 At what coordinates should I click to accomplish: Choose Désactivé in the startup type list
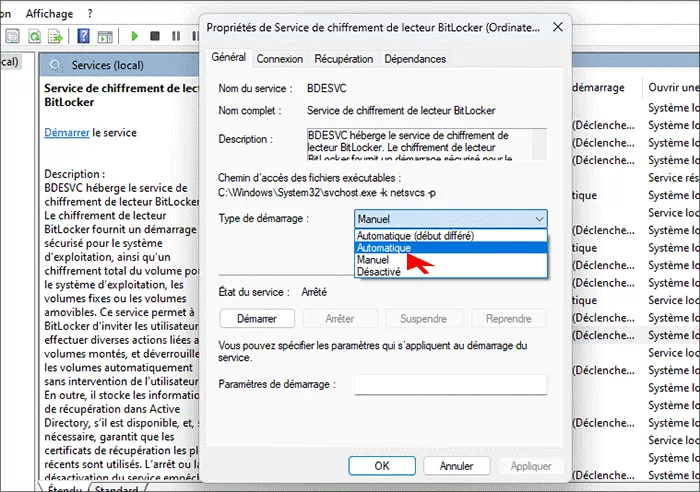tap(451, 271)
